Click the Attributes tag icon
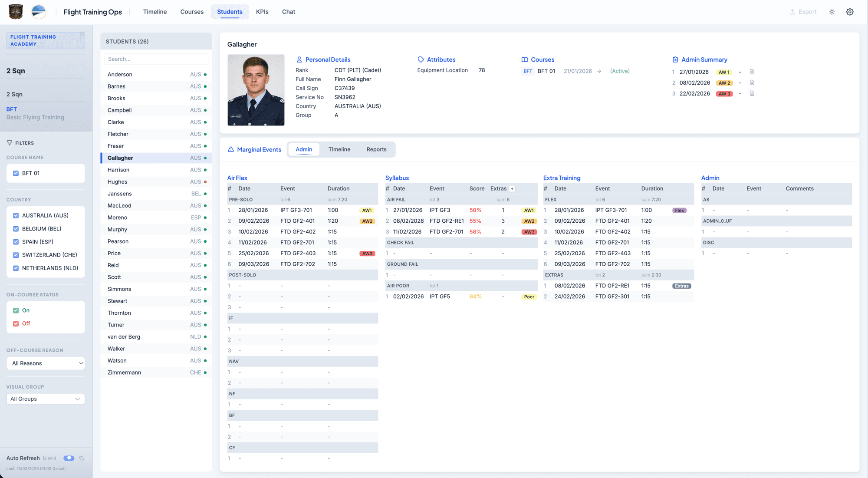 pos(421,59)
